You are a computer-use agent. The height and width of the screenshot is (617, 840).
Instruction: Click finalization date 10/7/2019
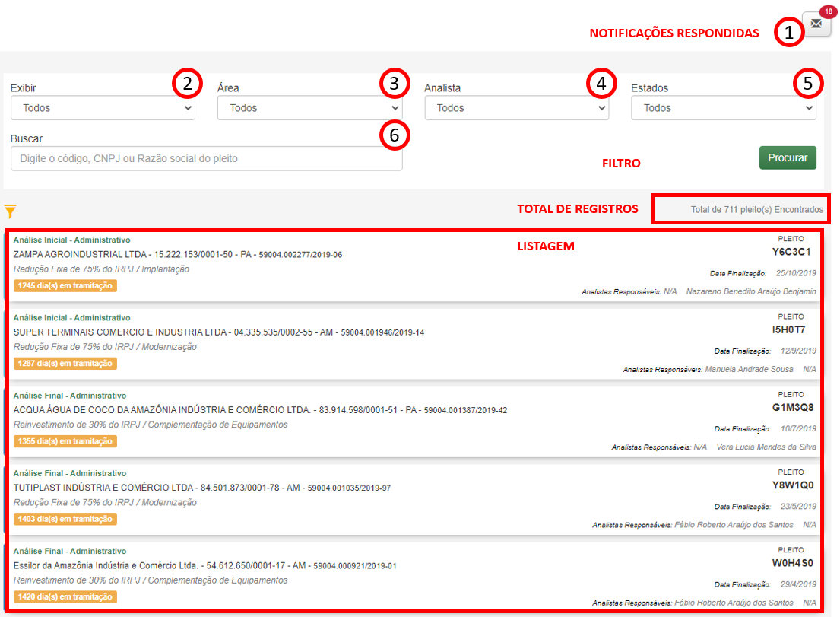(x=798, y=429)
